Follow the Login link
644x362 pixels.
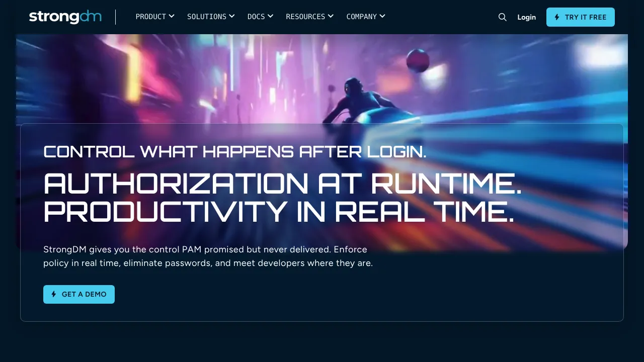pyautogui.click(x=526, y=17)
